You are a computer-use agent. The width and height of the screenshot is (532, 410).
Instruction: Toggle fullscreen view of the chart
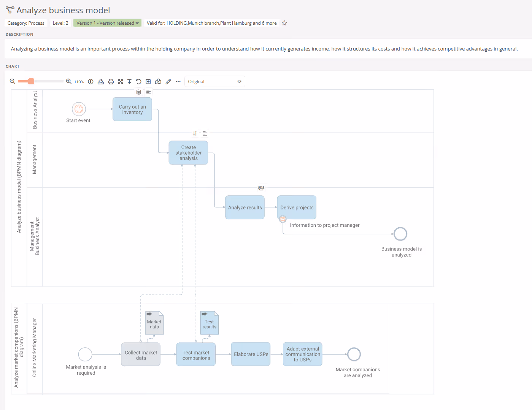[x=121, y=81]
